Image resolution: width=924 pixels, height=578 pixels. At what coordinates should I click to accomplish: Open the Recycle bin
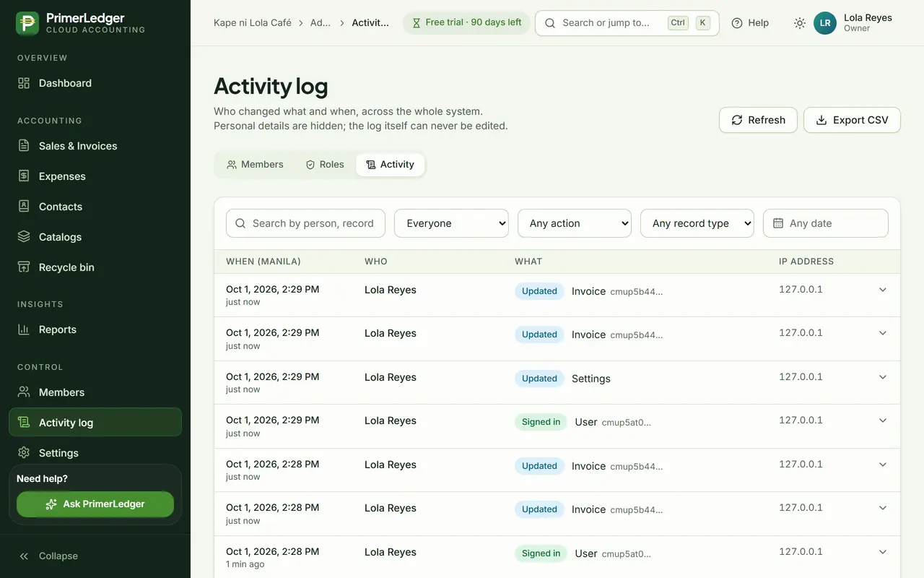click(x=95, y=267)
